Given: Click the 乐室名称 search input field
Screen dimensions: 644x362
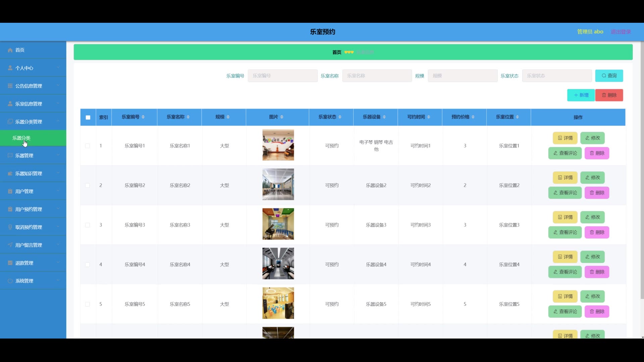Looking at the screenshot, I should (377, 76).
